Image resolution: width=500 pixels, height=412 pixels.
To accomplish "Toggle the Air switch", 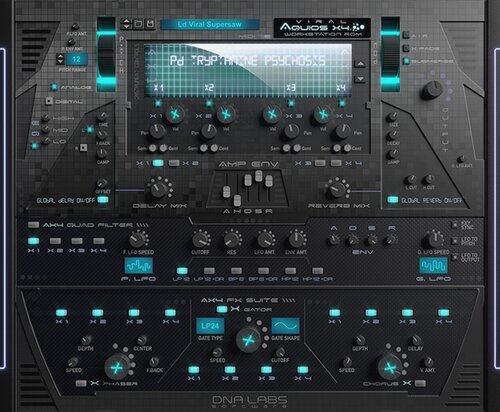I will click(x=406, y=35).
